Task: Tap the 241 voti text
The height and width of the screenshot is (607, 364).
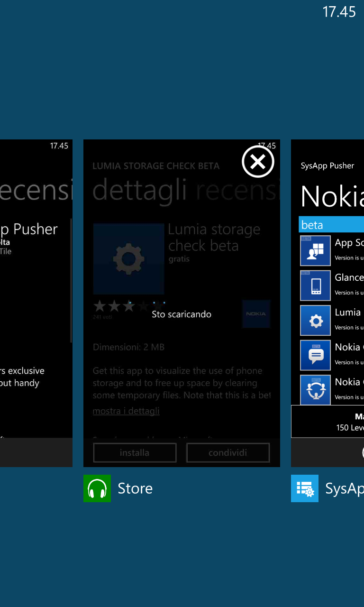Action: [103, 317]
